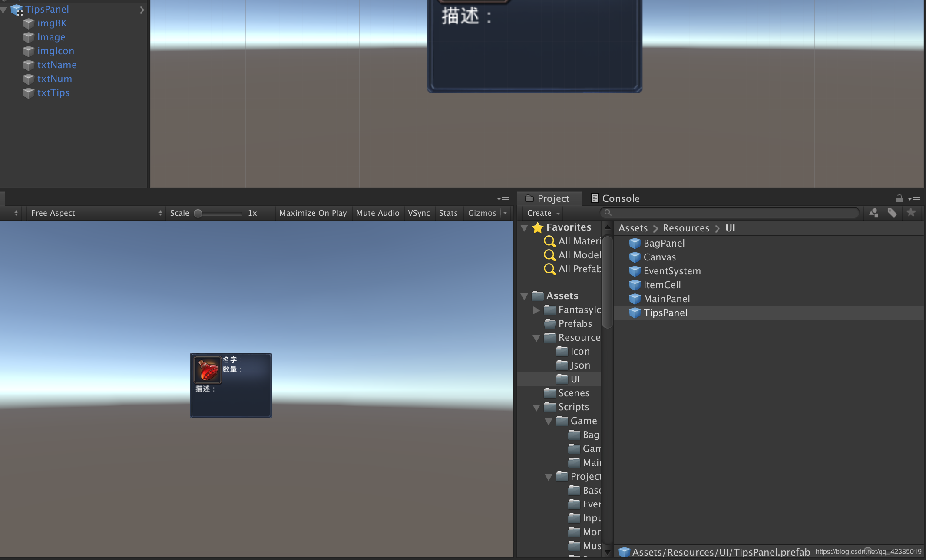Screen dimensions: 926x560
Task: Click the Create button in Project panel
Action: click(542, 212)
